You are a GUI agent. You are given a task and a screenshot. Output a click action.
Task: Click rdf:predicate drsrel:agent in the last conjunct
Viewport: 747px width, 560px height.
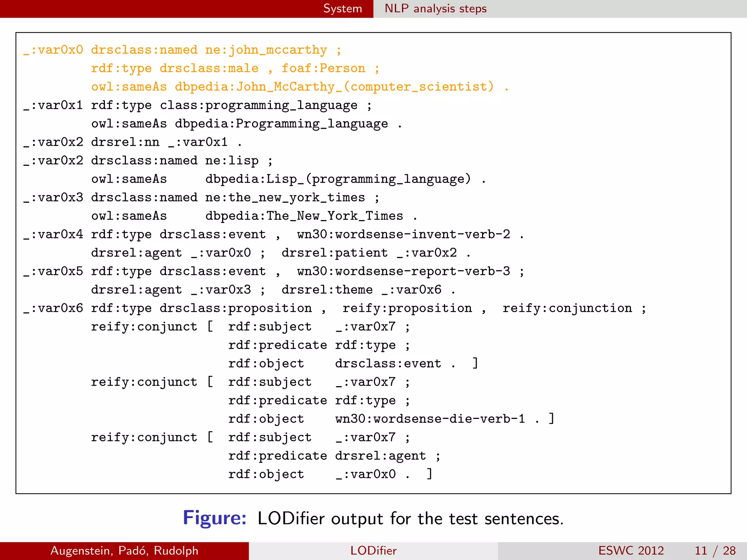point(327,456)
